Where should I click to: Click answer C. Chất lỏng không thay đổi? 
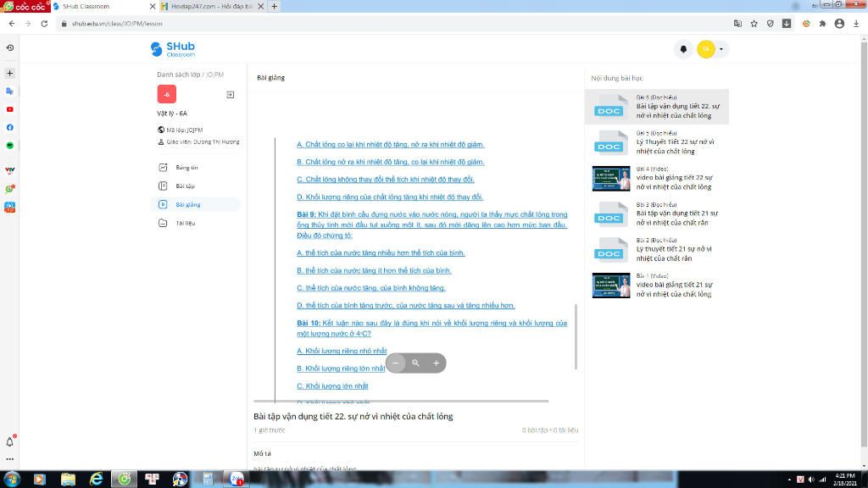(x=386, y=180)
